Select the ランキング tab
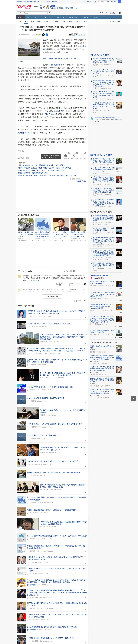138x644 pixels. point(86,17)
